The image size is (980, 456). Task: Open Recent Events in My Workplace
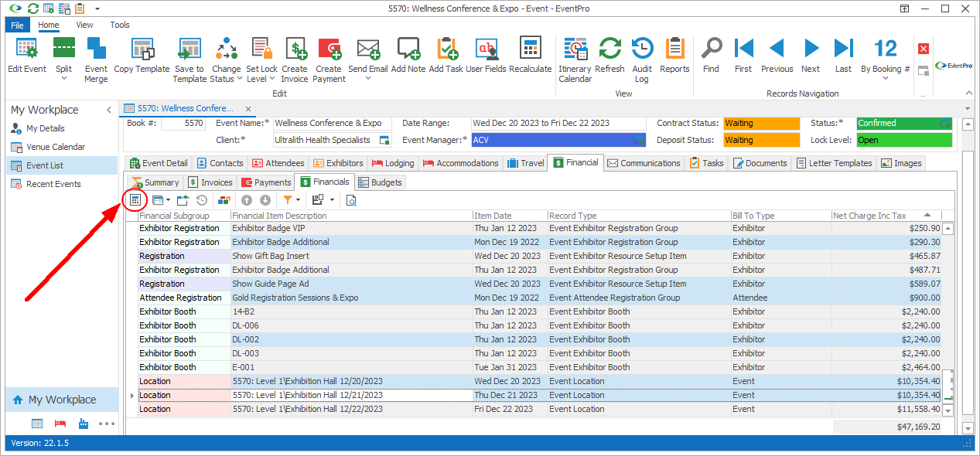(x=53, y=184)
